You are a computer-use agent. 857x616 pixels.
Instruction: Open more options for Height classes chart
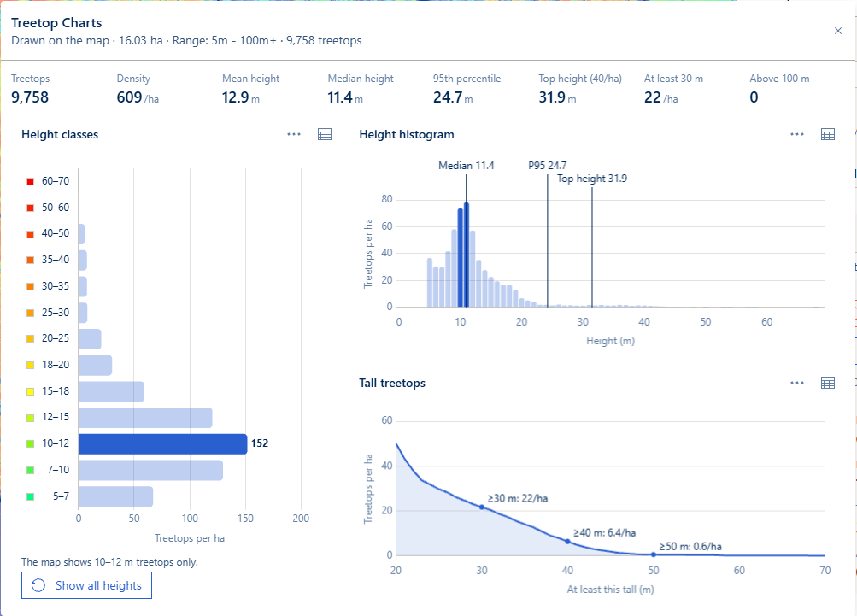(294, 134)
